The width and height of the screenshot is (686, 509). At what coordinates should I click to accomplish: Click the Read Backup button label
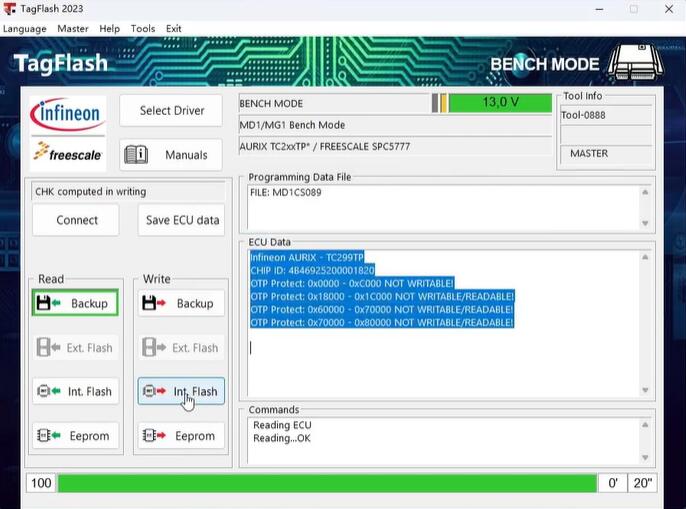89,303
